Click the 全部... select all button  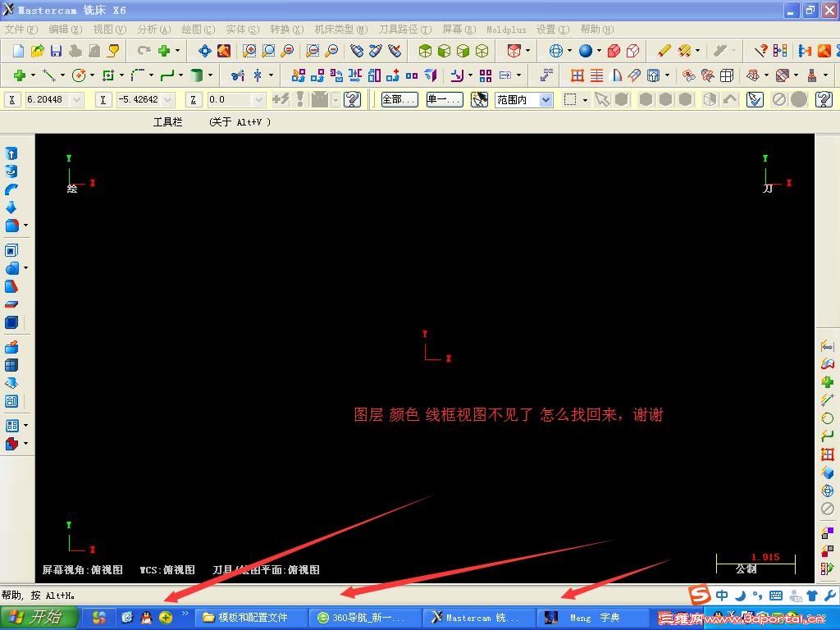point(399,99)
